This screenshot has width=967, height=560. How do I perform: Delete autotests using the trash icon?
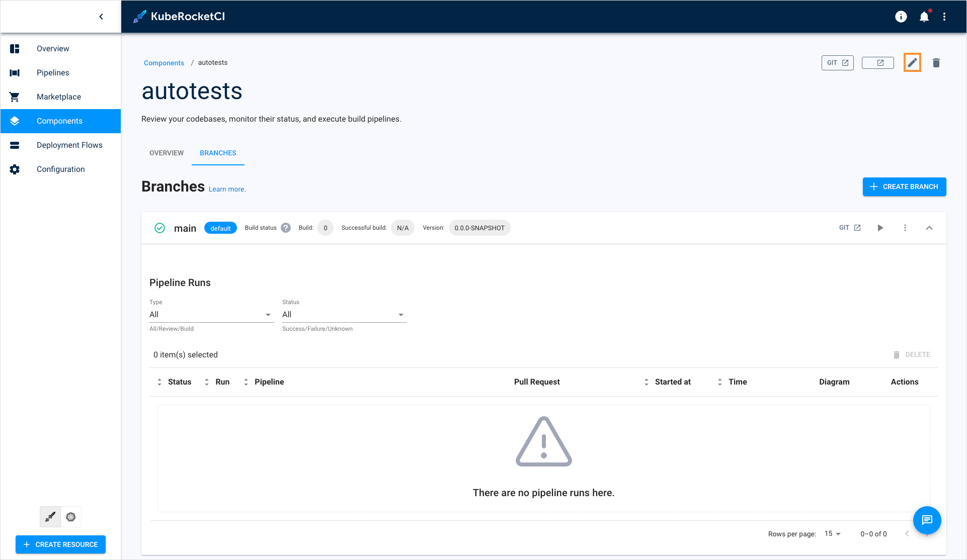coord(936,62)
